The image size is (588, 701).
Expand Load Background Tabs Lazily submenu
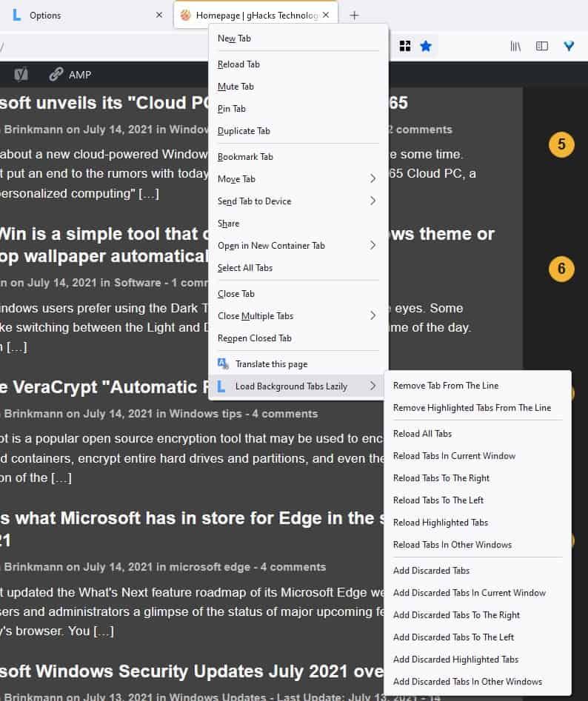(x=298, y=386)
